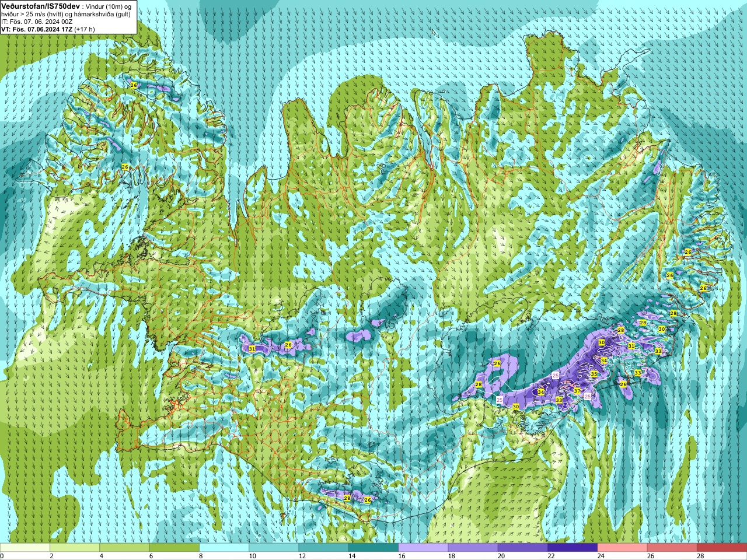
Task: Click the '20' legend scale label
Action: tap(501, 556)
